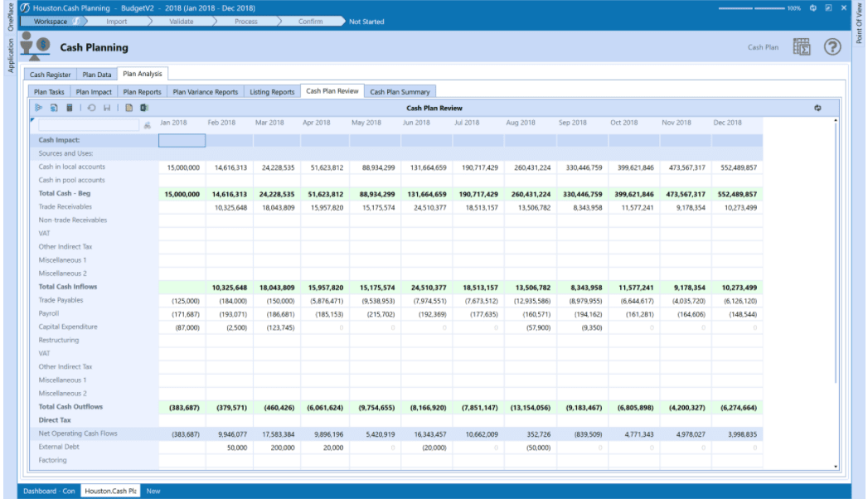Click the refresh icon in the toolbar
Viewport: 868px width, 499px height.
pyautogui.click(x=91, y=107)
